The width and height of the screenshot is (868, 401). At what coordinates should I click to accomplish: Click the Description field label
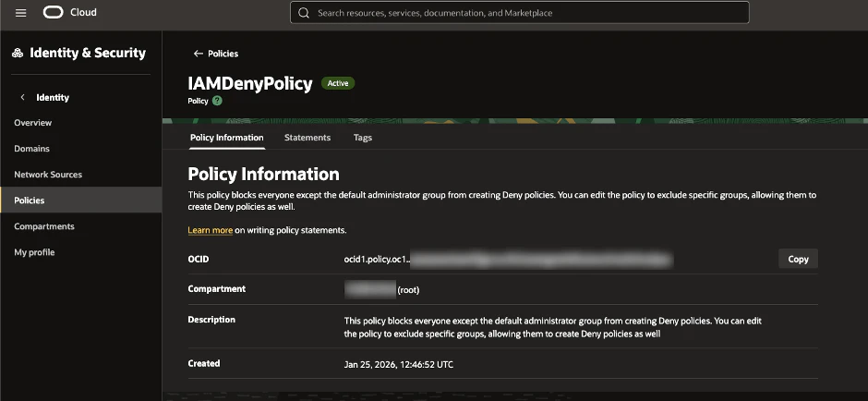(211, 320)
